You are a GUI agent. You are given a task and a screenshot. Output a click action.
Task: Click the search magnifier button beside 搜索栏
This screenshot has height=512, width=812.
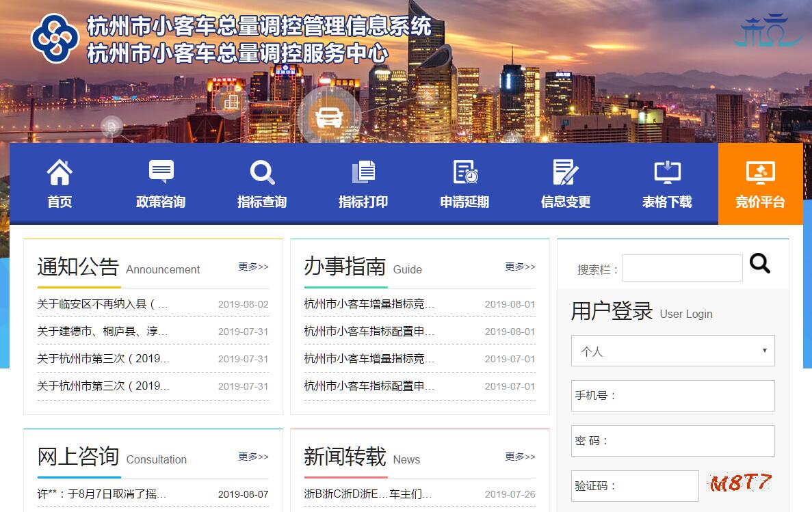759,263
